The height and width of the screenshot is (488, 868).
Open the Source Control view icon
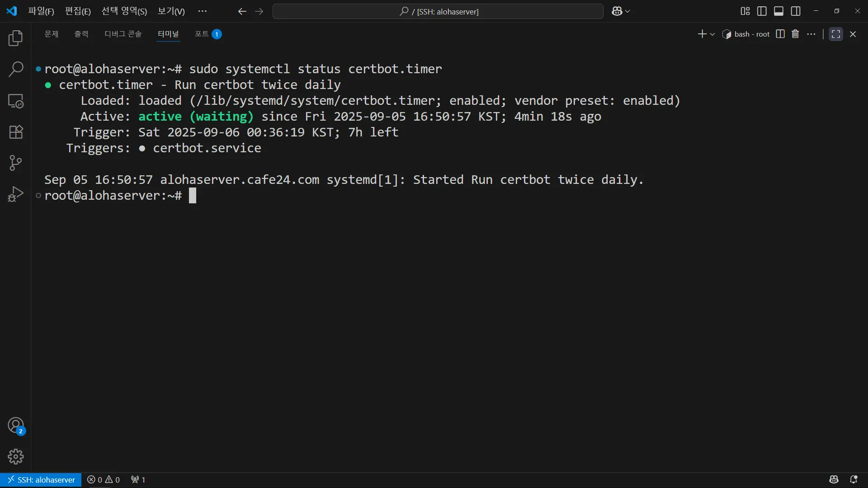(x=16, y=163)
